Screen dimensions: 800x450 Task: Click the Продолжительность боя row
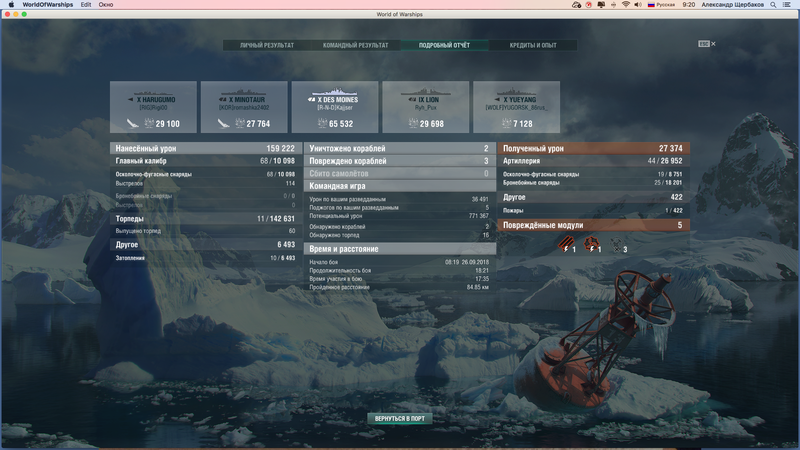(x=399, y=270)
